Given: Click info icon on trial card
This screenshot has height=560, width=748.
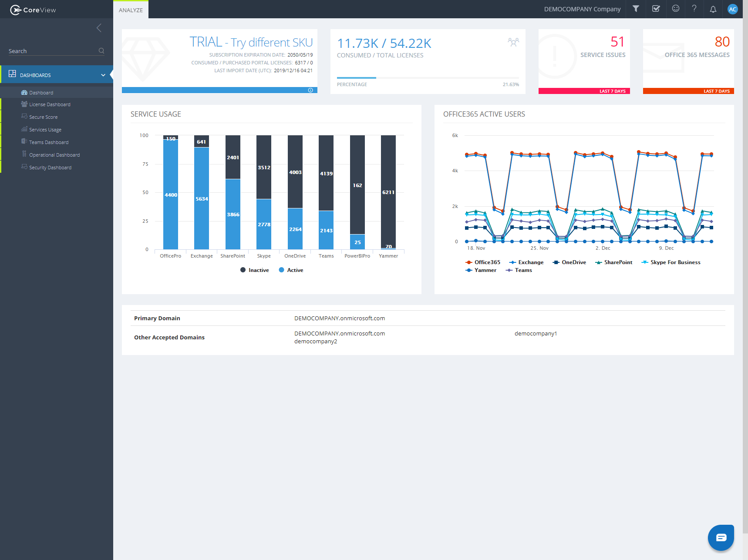Looking at the screenshot, I should (x=310, y=90).
